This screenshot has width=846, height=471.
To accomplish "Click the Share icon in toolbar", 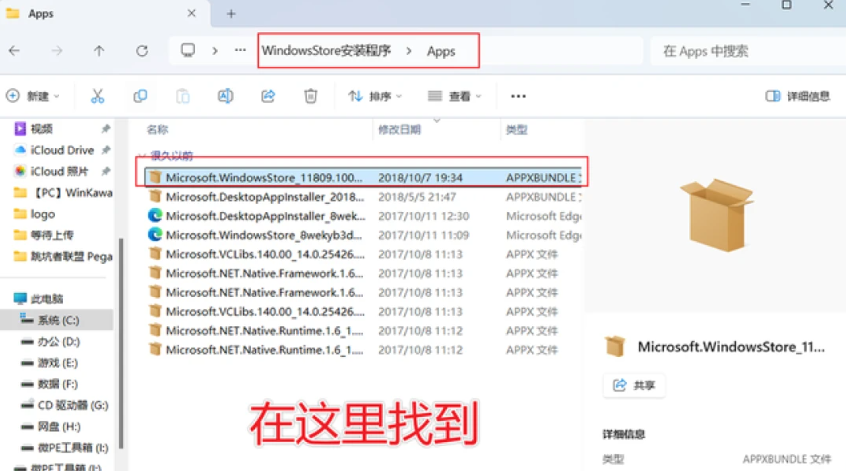I will [x=268, y=96].
